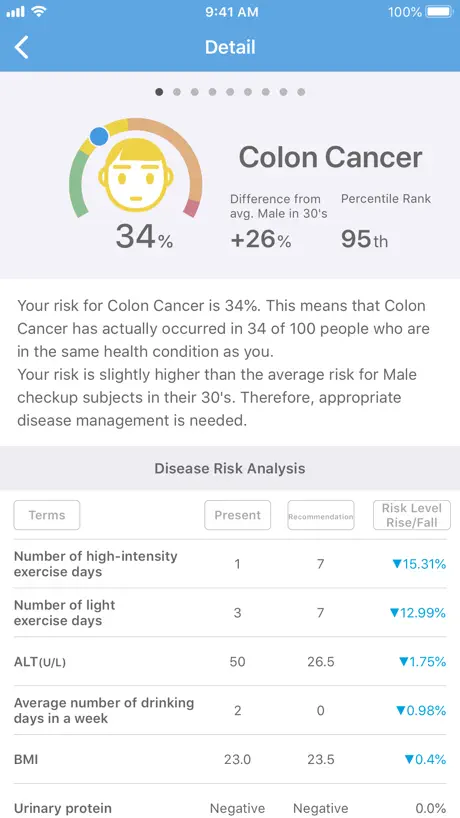
Task: Tap the 12.99% decrease arrow value
Action: 418,613
